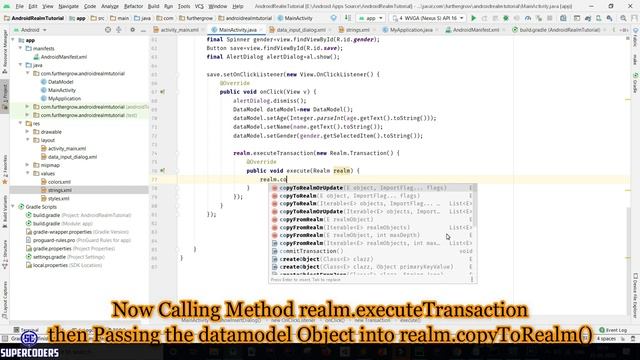Open the Refactor menu
The height and width of the screenshot is (360, 640).
pos(133,7)
